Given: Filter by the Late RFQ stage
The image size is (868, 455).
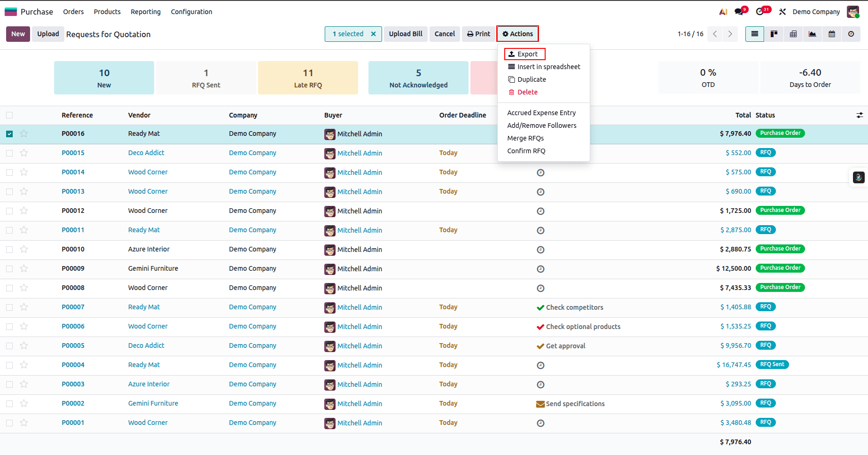Looking at the screenshot, I should click(x=308, y=78).
